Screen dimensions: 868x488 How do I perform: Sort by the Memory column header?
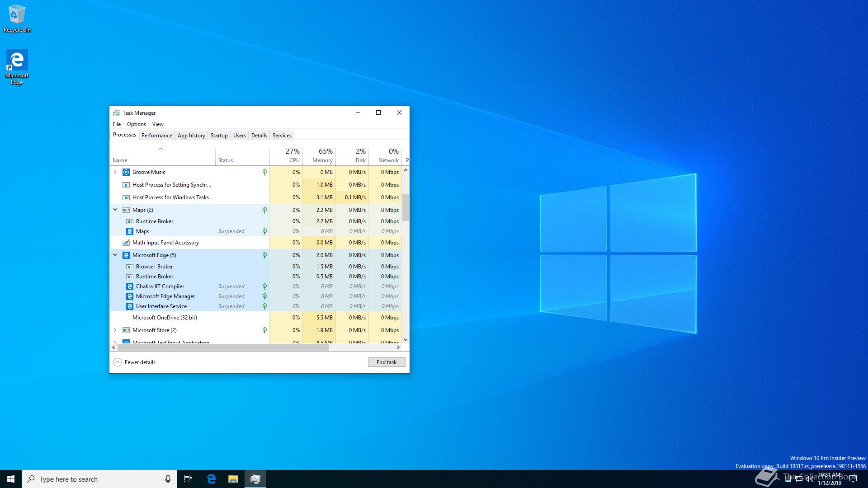319,156
